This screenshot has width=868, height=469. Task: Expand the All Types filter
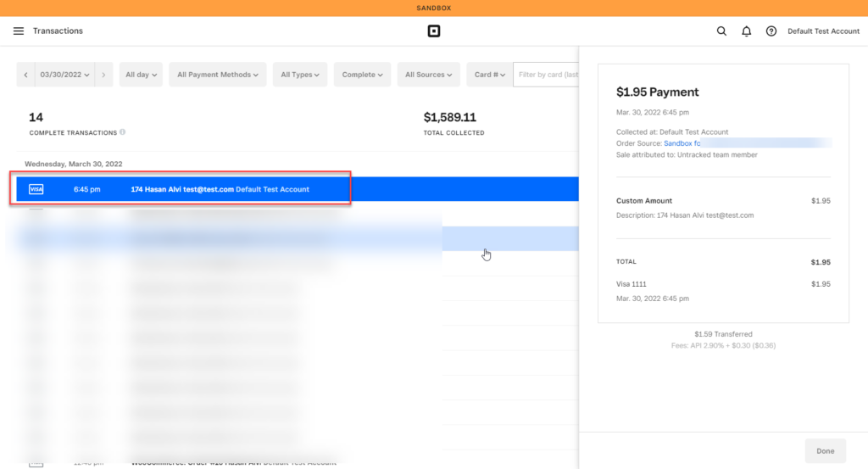[x=299, y=75]
